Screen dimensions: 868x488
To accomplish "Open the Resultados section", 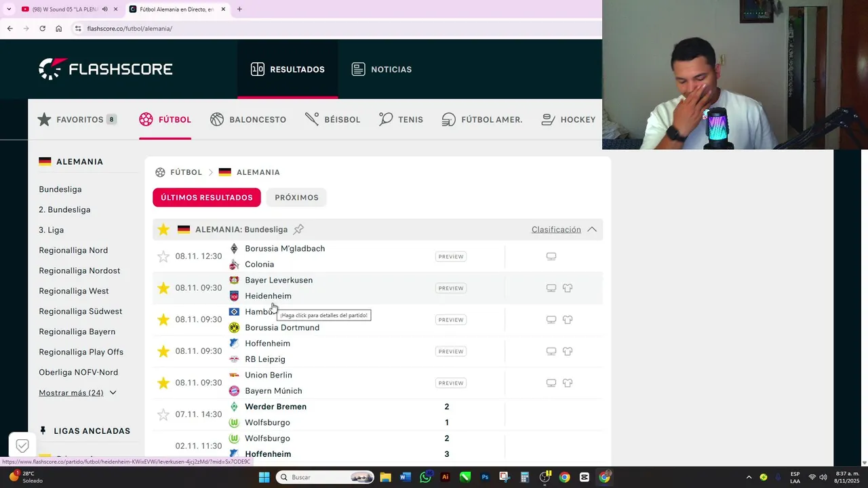I will (288, 69).
